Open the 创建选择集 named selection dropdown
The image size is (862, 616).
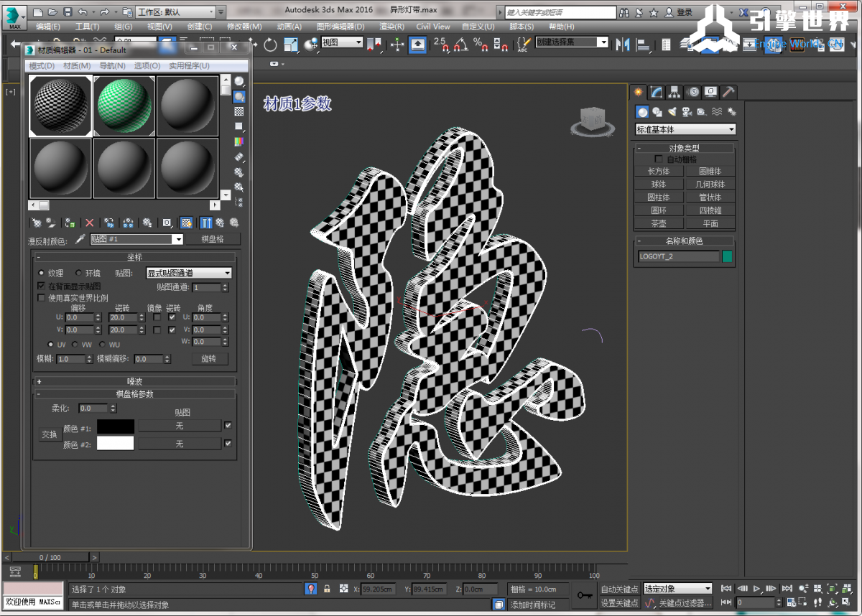click(572, 42)
